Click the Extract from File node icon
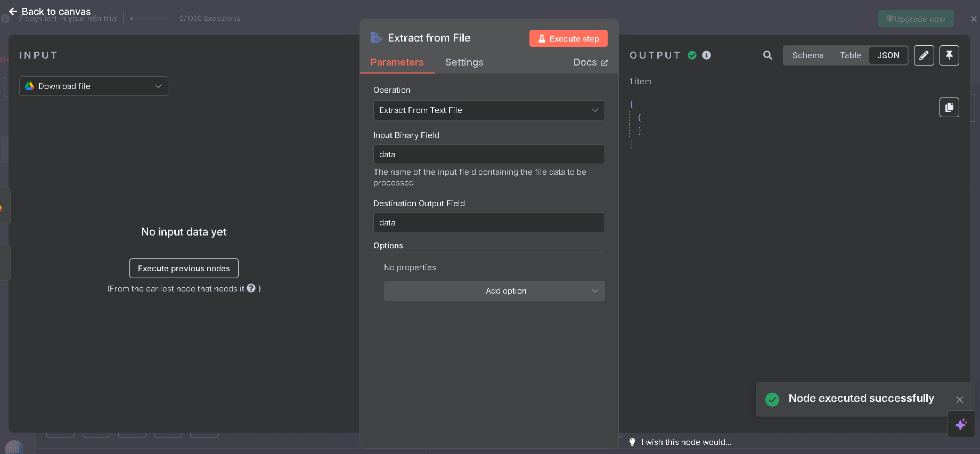 pos(376,37)
